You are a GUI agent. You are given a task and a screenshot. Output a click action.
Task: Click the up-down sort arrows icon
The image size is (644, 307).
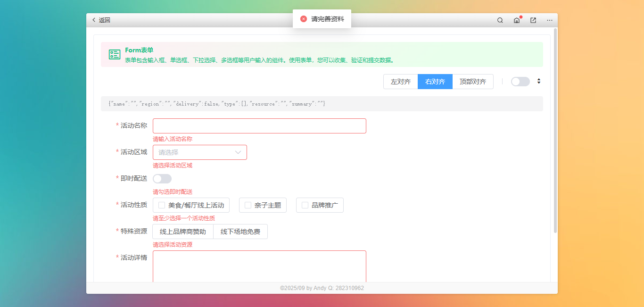(538, 81)
